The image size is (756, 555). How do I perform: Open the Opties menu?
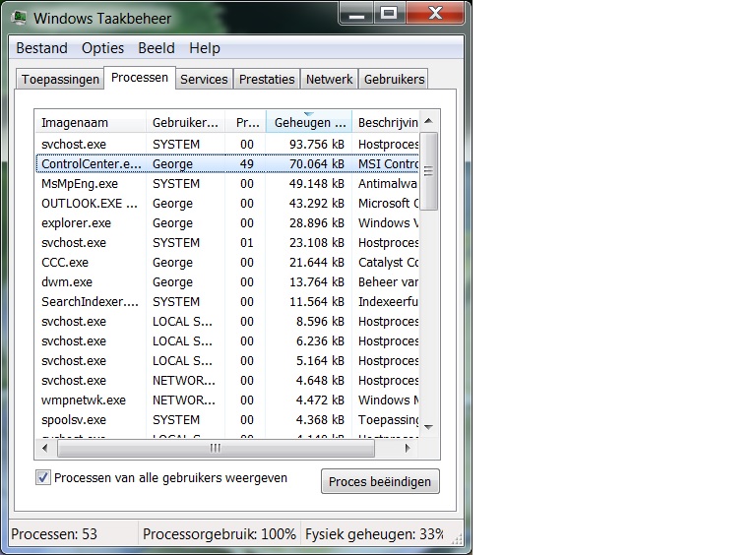coord(102,48)
